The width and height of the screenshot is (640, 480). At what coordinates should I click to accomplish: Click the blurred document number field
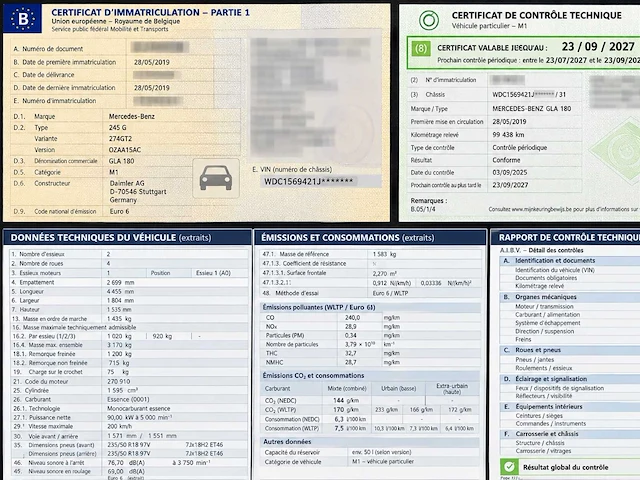click(x=160, y=47)
